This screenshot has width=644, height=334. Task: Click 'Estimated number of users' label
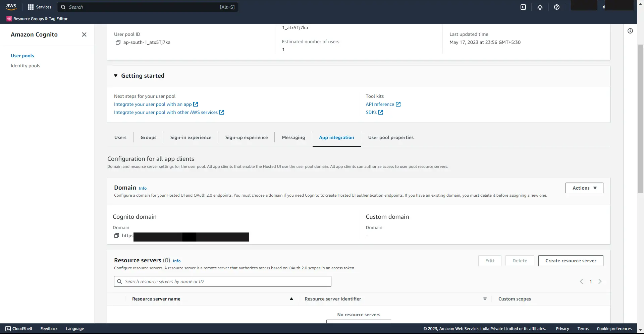click(x=311, y=42)
